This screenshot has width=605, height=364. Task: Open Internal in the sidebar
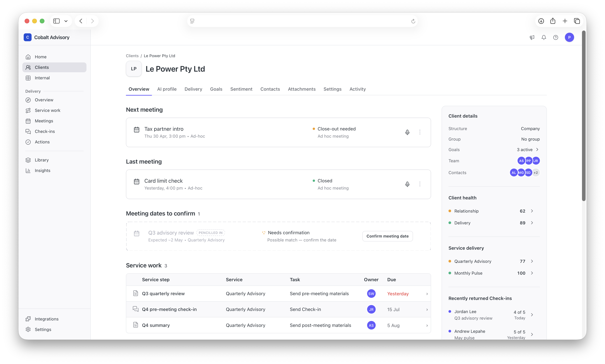click(x=54, y=78)
